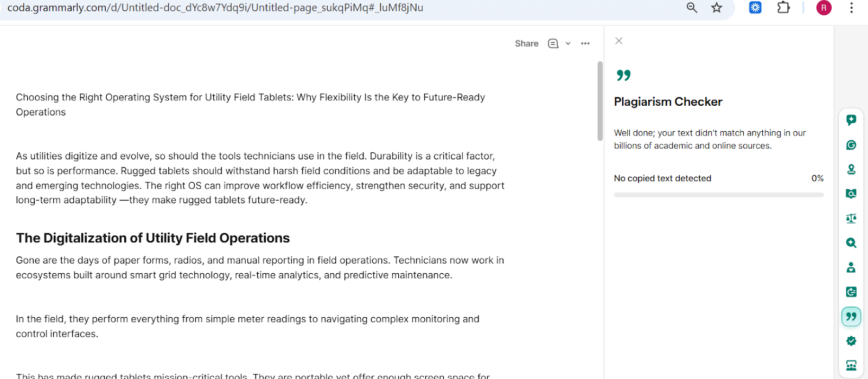
Task: Open the three-dot more options menu
Action: (x=585, y=43)
